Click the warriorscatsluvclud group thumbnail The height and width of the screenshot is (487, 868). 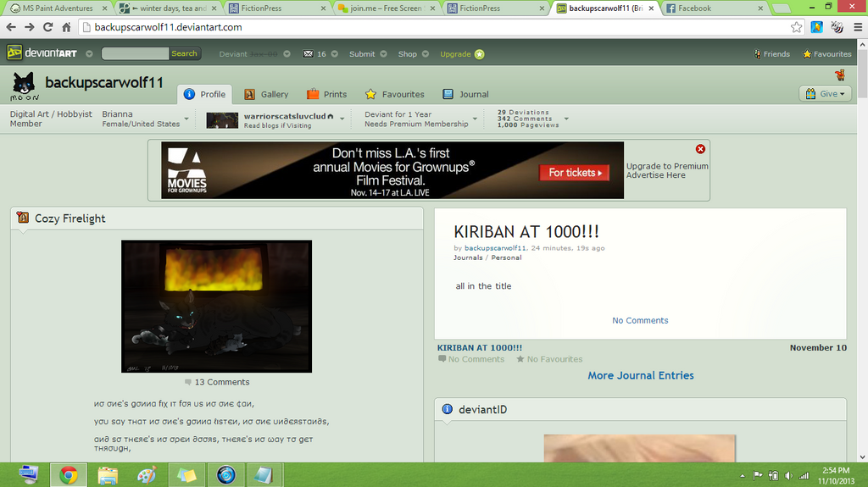coord(222,120)
